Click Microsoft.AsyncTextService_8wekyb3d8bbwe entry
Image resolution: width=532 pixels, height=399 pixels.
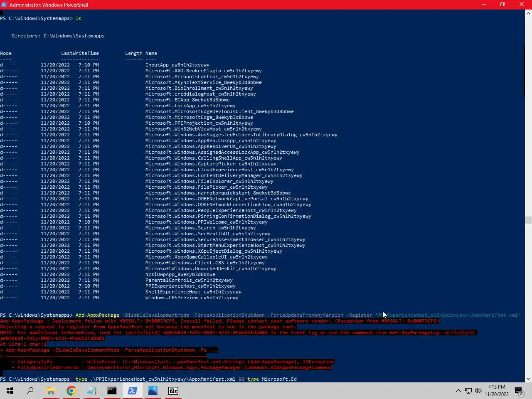coord(204,82)
